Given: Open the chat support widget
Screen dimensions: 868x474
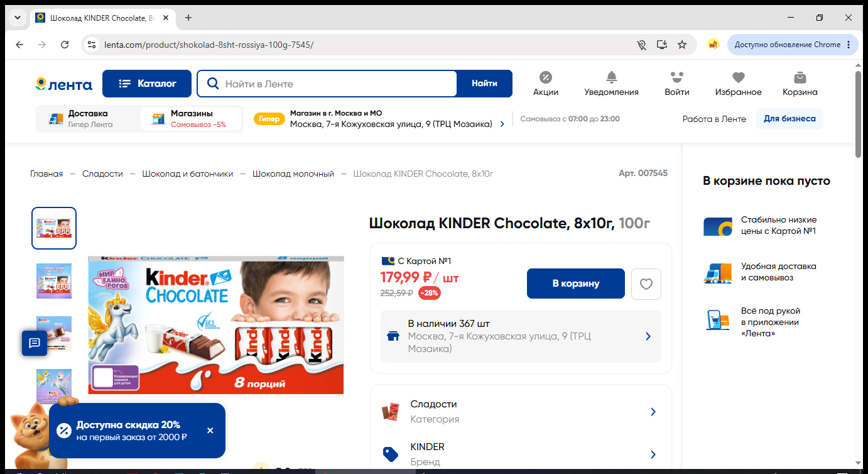Looking at the screenshot, I should [35, 343].
